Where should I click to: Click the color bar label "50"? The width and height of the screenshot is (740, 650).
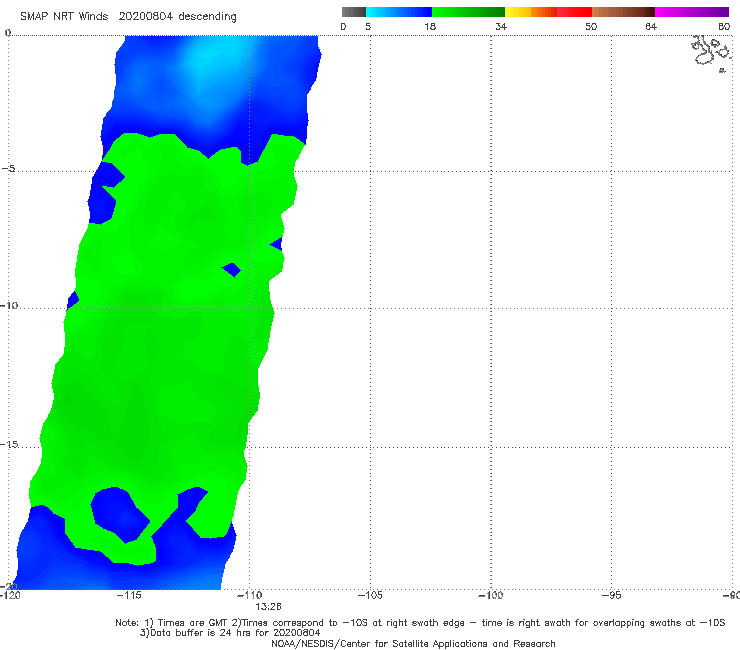(x=591, y=26)
